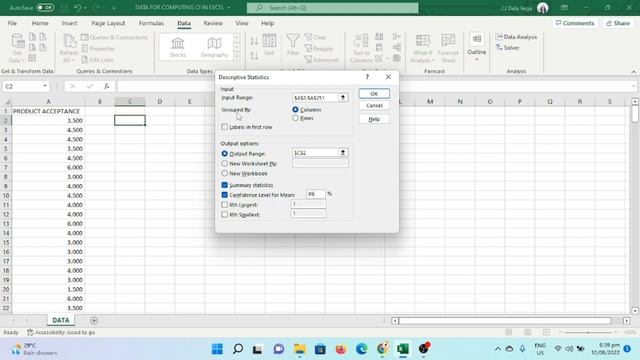The image size is (640, 360).
Task: Open the Data Analysis tool
Action: click(516, 37)
